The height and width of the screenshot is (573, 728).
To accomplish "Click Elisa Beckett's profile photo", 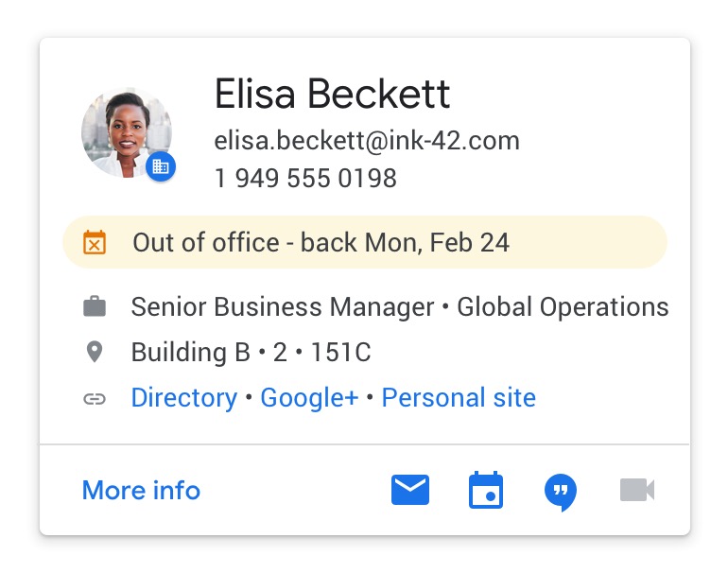I will pyautogui.click(x=125, y=132).
